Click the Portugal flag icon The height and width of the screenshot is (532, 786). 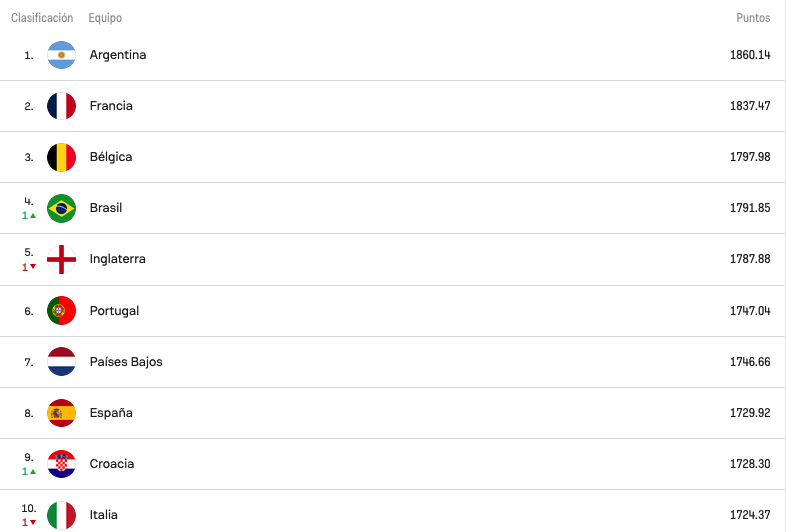click(61, 310)
